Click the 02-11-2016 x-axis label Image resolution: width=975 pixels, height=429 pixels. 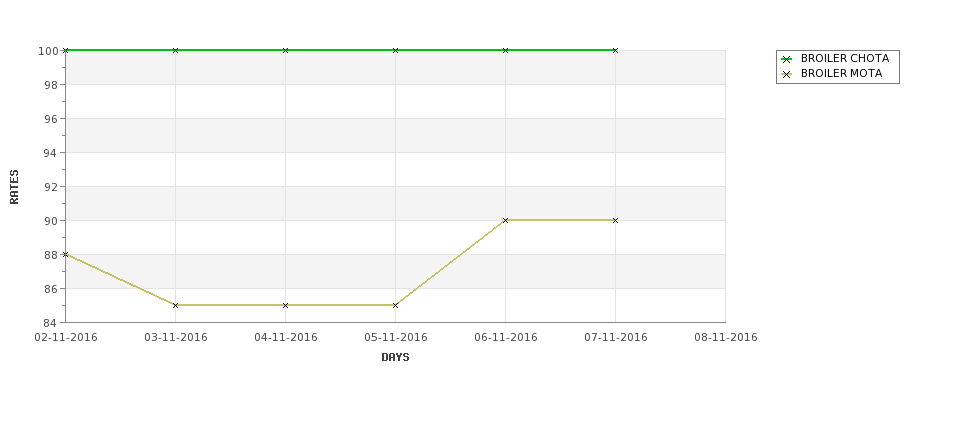click(66, 338)
